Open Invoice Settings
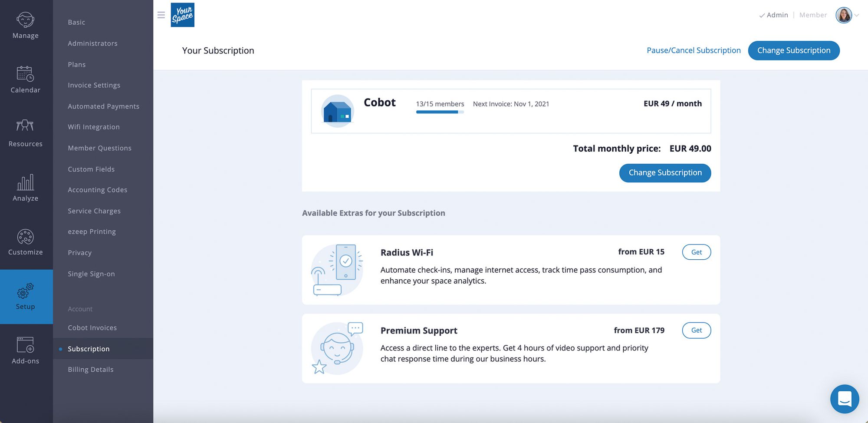The height and width of the screenshot is (423, 868). (x=94, y=85)
